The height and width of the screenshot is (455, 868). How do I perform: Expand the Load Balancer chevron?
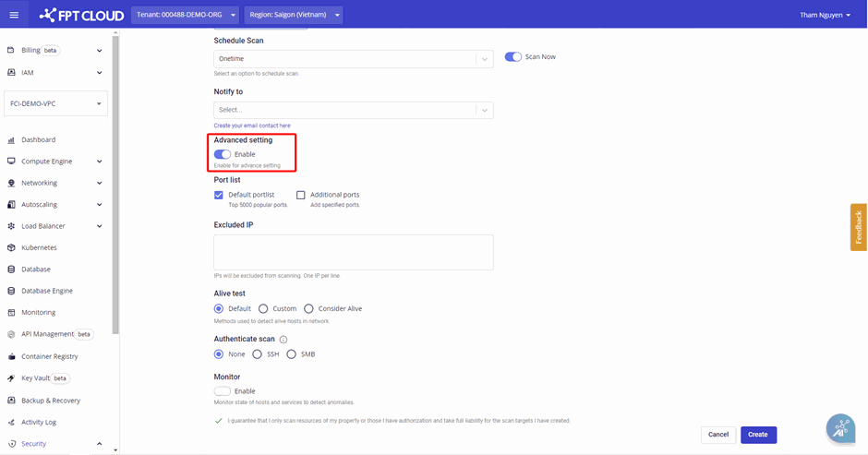(x=99, y=226)
